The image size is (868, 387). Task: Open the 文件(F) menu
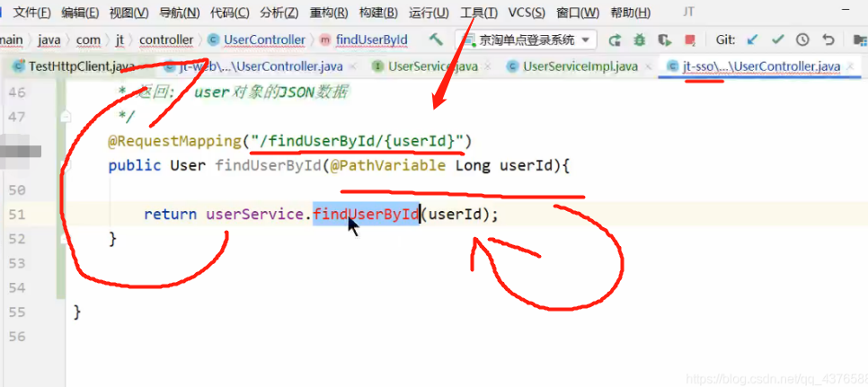pyautogui.click(x=32, y=13)
